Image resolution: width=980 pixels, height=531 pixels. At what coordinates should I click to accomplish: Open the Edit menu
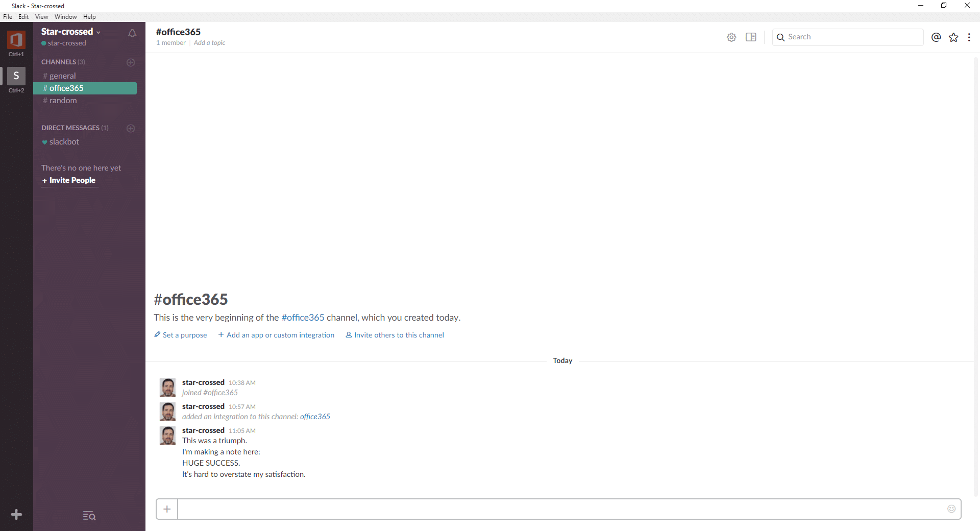[x=23, y=17]
